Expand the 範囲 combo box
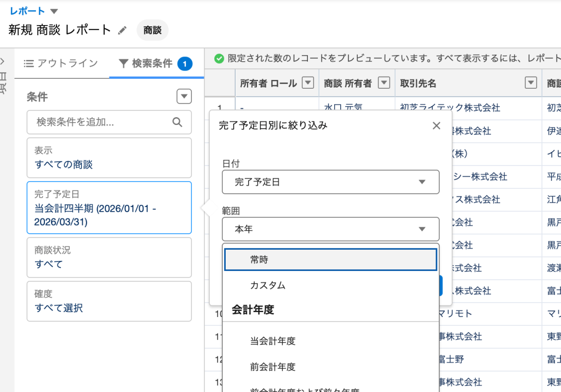 click(330, 229)
